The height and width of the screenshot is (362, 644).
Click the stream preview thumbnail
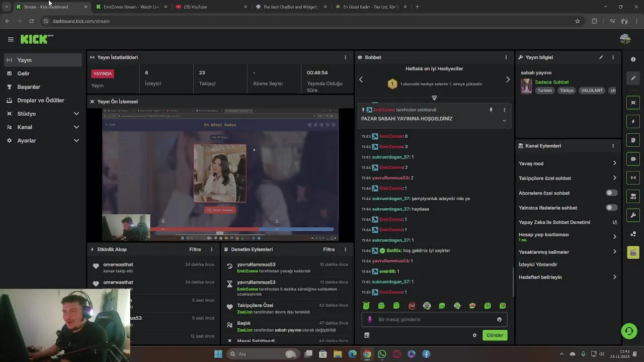(x=220, y=175)
